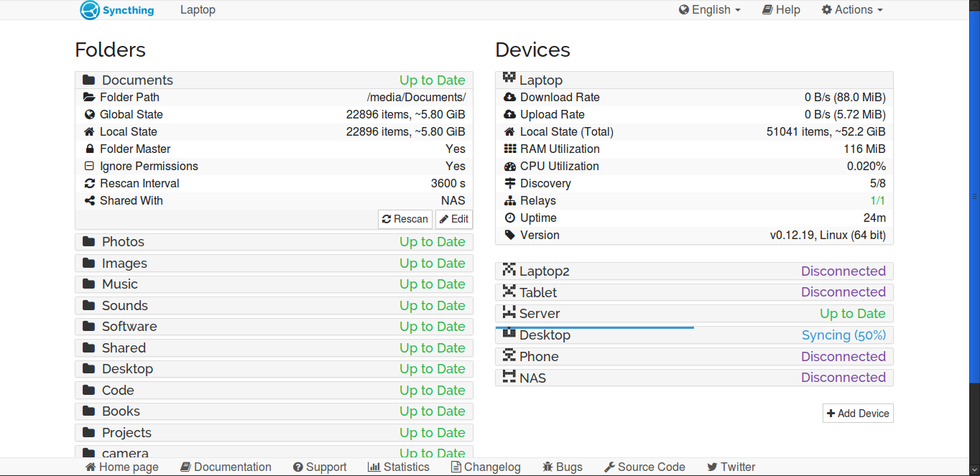Click the Desktop sync progress bar
This screenshot has height=476, width=980.
(594, 327)
